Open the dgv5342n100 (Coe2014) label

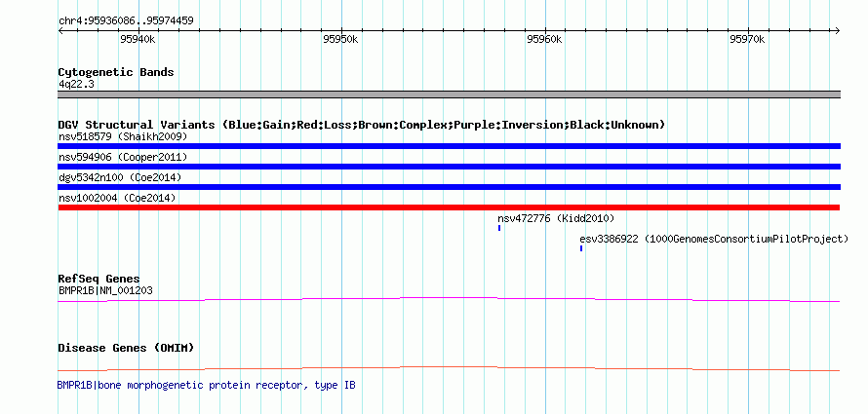pyautogui.click(x=120, y=177)
